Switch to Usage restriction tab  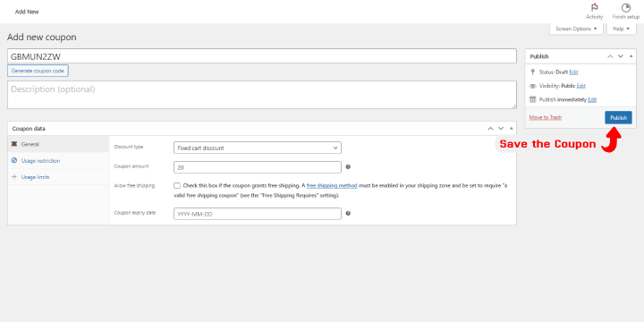(x=59, y=161)
